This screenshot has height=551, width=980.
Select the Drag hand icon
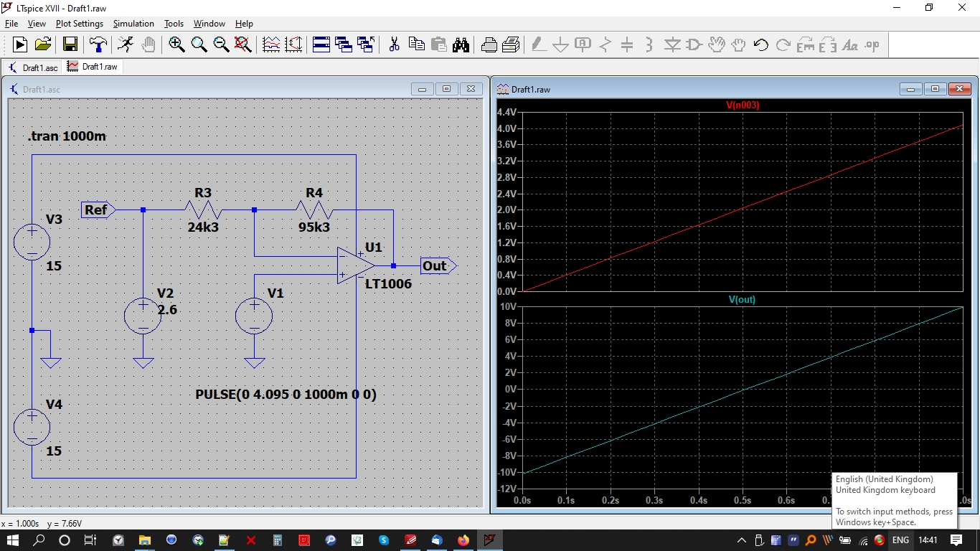[x=738, y=44]
